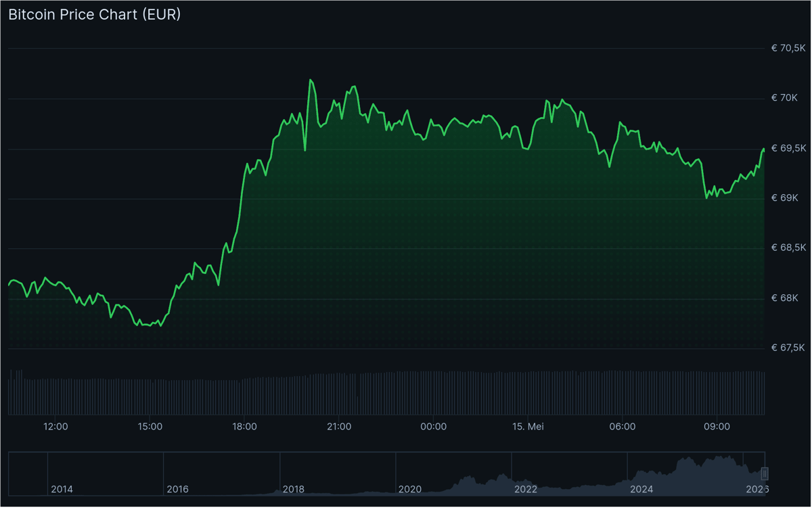Click the 12:00 time axis label
The image size is (812, 508).
tap(55, 427)
